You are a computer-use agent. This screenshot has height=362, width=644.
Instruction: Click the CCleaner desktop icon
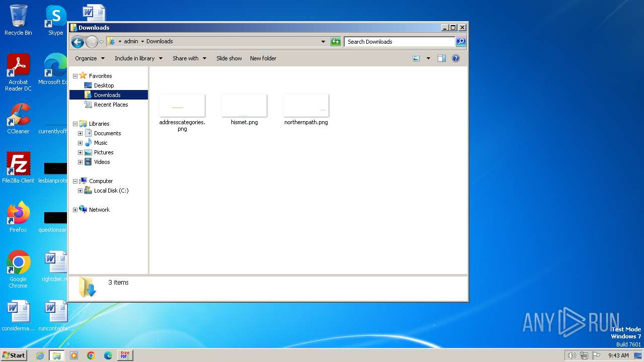[18, 119]
